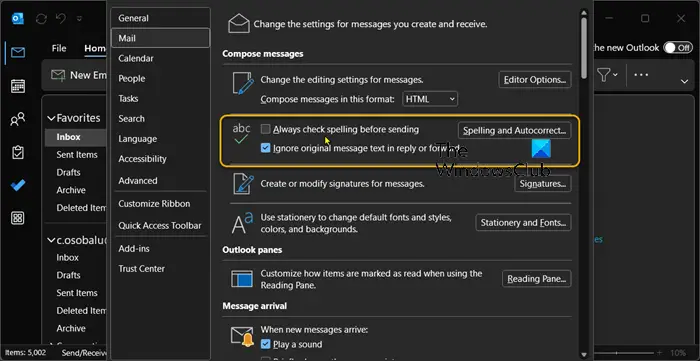Collapse the Favorites folder group
The height and width of the screenshot is (361, 700).
click(x=51, y=118)
